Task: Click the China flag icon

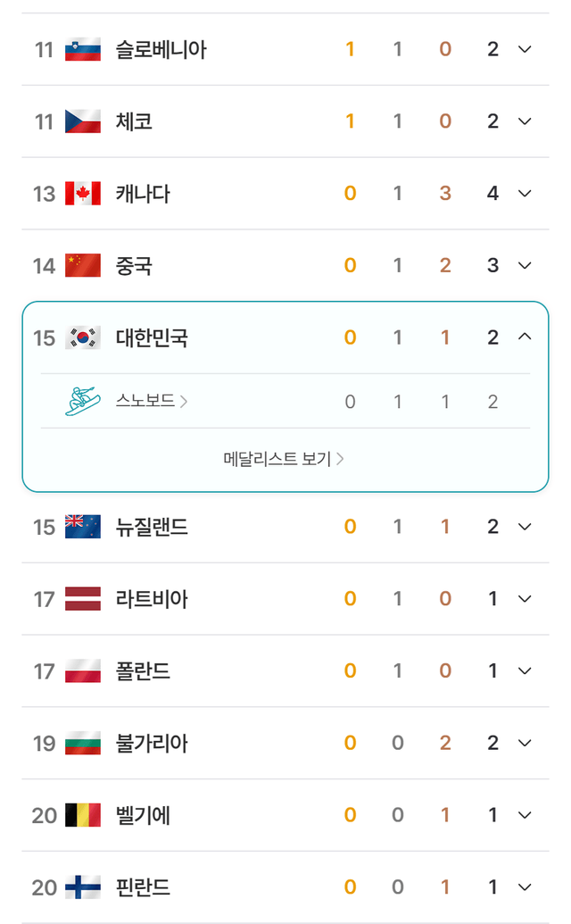Action: (x=82, y=265)
